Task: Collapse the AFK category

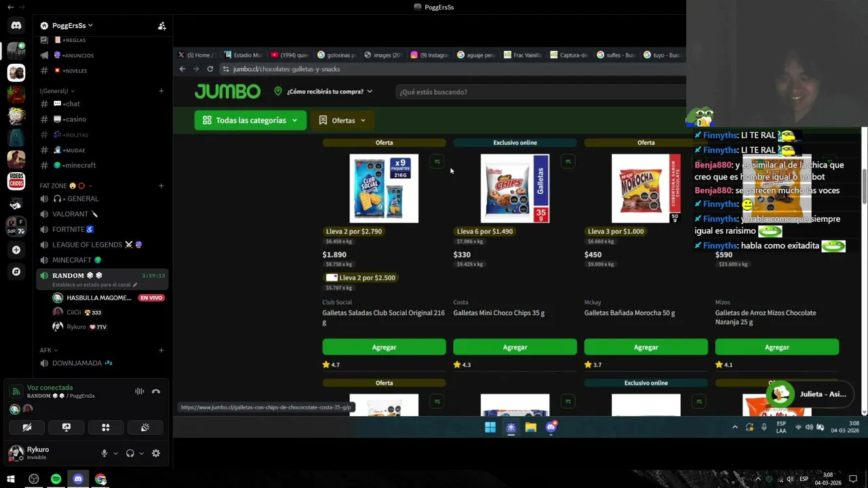Action: pos(48,350)
